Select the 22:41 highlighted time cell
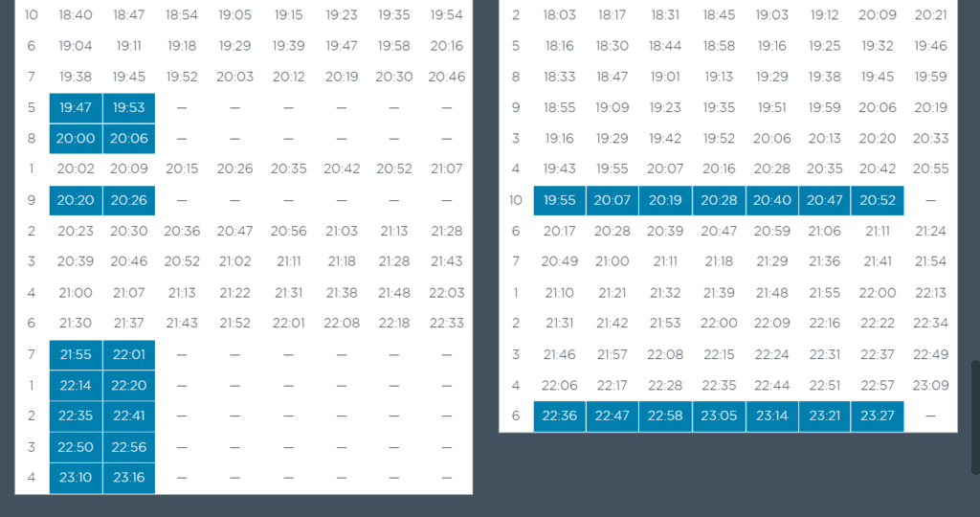This screenshot has width=980, height=517. point(129,416)
